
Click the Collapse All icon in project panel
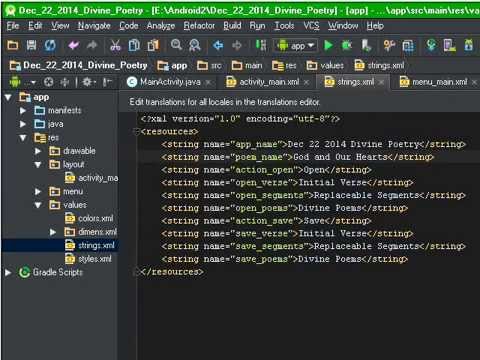65,82
